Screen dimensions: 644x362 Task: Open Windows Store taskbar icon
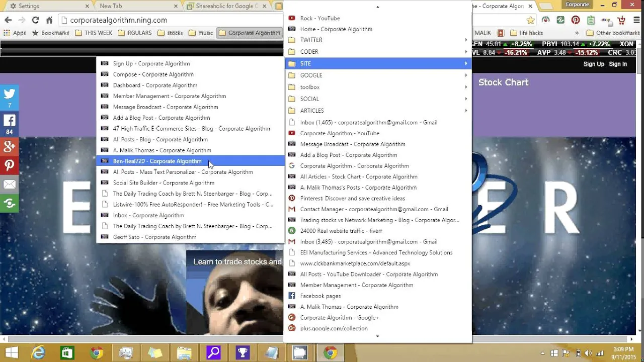click(x=67, y=352)
